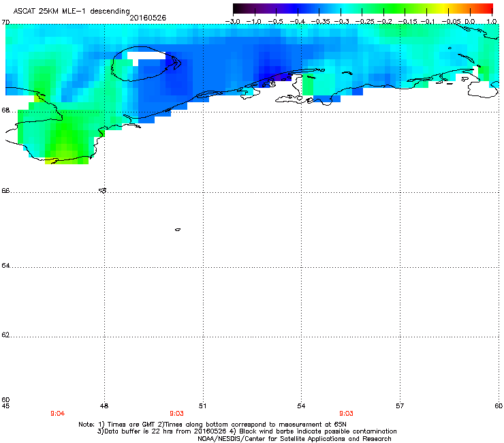Click the "-0.1" color scale label
Image resolution: width=504 pixels, height=443 pixels.
click(428, 22)
